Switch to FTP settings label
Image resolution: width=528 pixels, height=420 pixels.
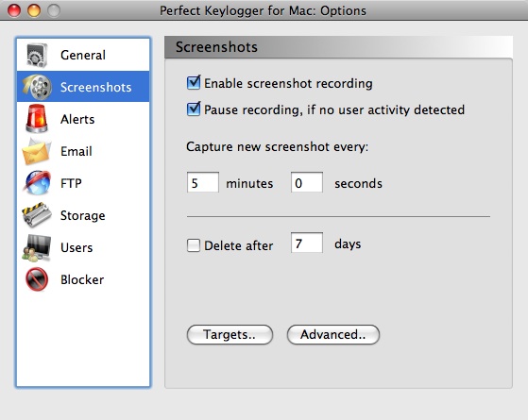click(x=71, y=183)
